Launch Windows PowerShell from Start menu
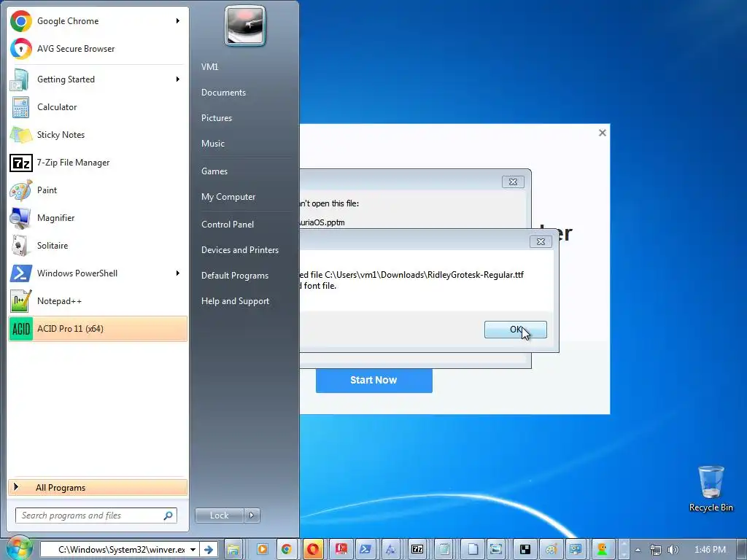Viewport: 747px width, 560px height. point(98,273)
